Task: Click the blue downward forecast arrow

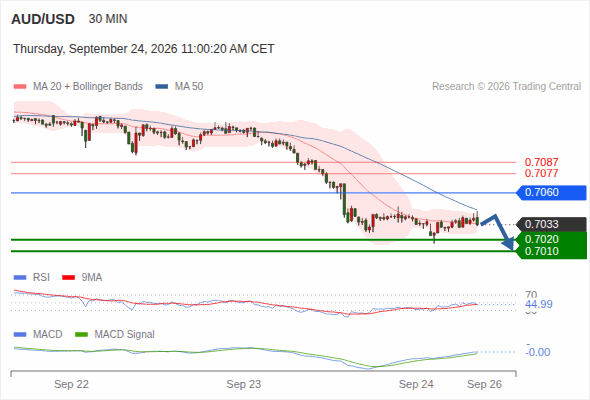Action: 497,231
